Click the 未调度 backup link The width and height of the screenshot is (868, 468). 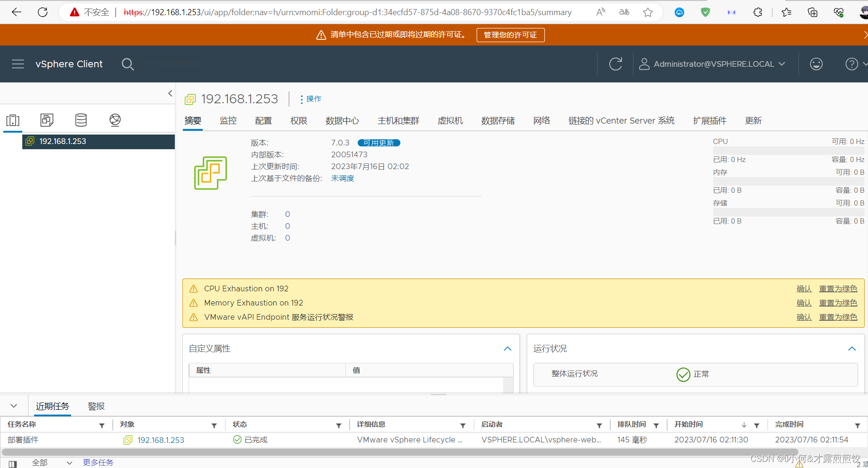343,179
